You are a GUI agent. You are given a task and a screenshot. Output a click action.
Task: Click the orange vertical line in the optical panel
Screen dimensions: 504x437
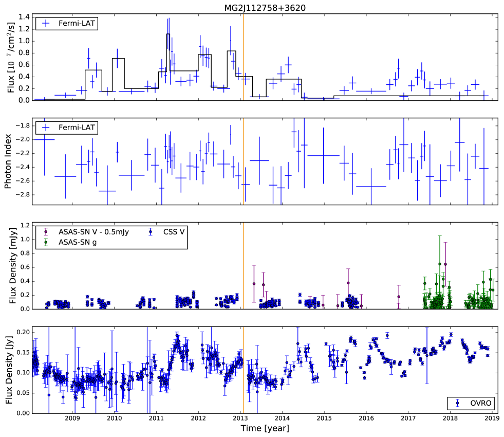pos(244,266)
